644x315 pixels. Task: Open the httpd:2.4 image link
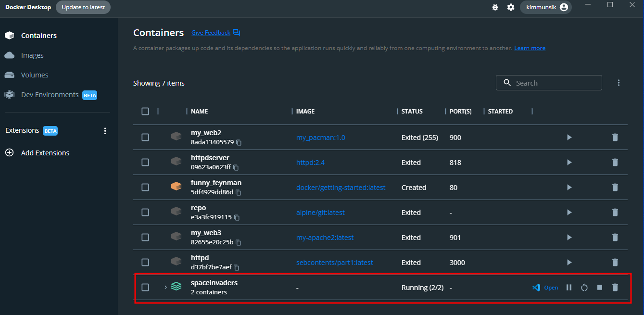point(310,163)
